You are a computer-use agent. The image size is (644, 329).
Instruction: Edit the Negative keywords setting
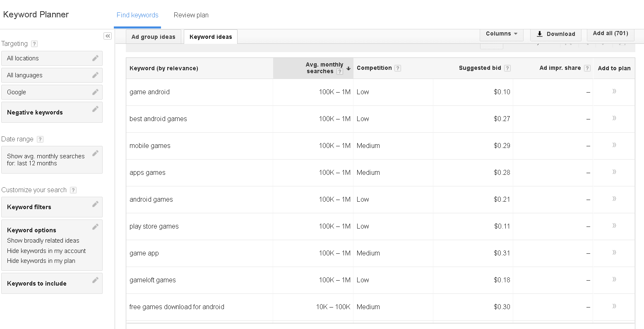click(x=95, y=109)
